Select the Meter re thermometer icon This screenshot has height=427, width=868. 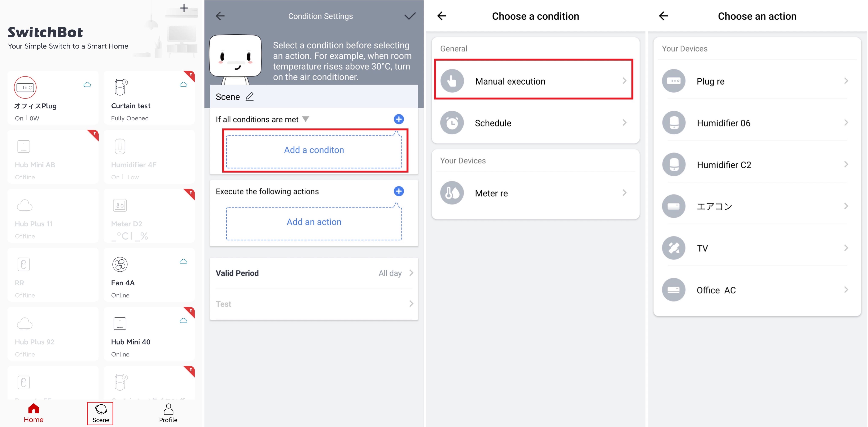coord(452,193)
